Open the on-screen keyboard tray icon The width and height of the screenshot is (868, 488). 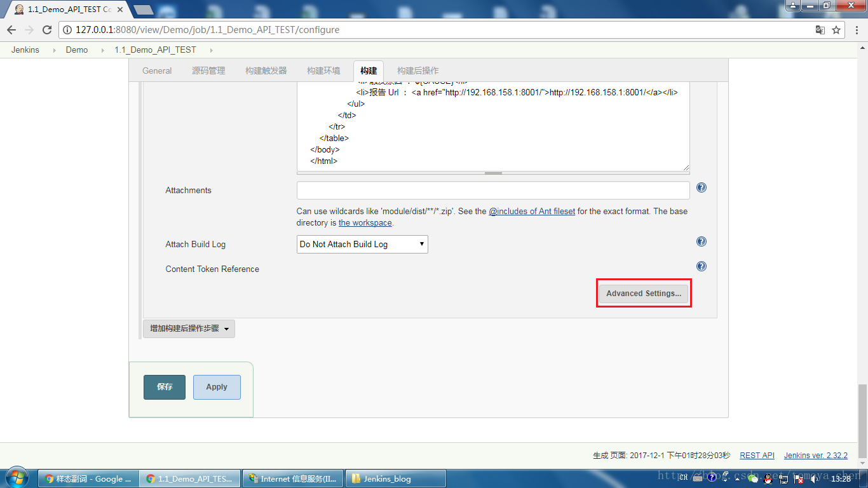click(x=697, y=478)
